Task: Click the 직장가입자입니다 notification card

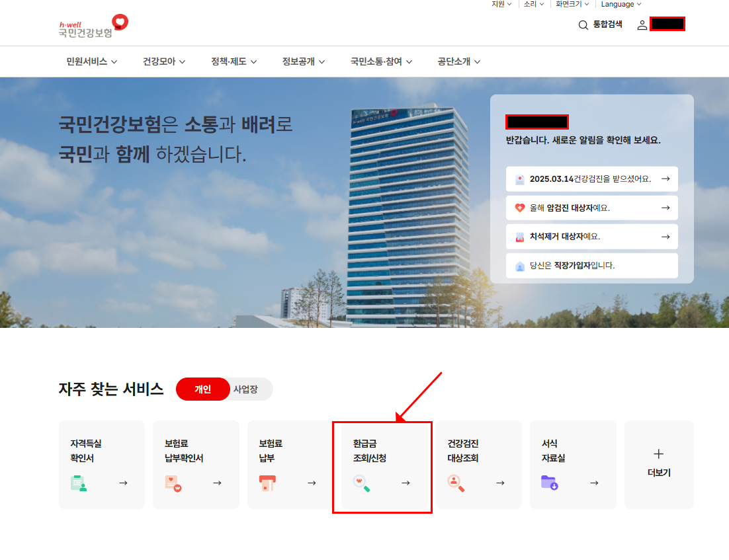Action: tap(591, 265)
